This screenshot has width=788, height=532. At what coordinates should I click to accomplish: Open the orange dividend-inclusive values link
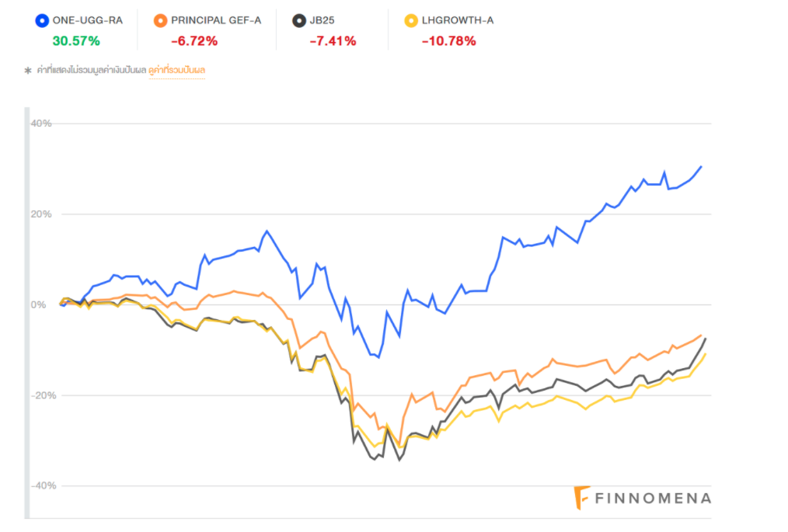click(176, 71)
